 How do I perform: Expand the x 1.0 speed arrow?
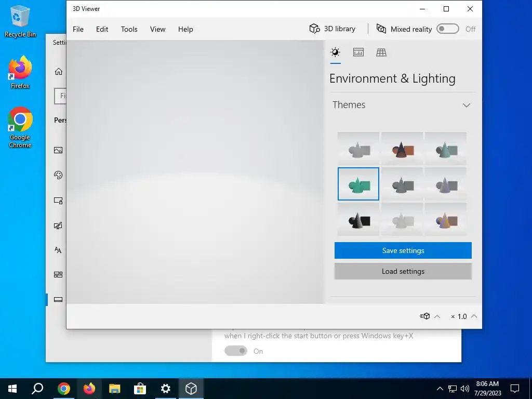[474, 316]
